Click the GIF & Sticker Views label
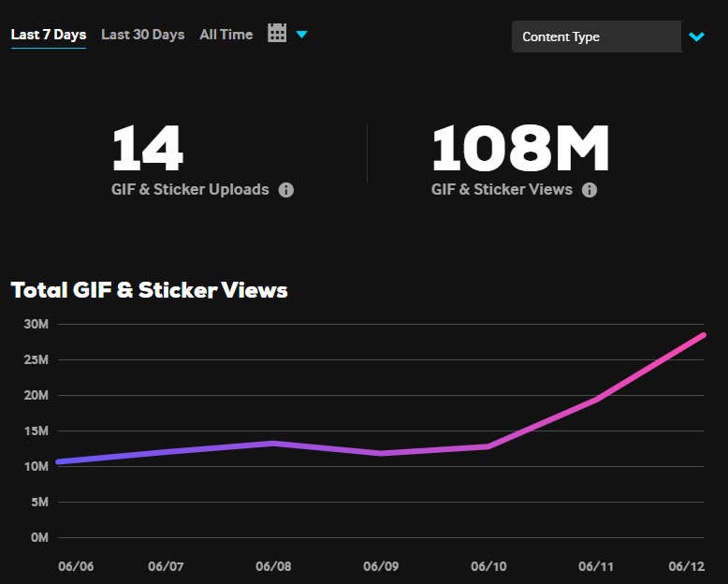Image resolution: width=728 pixels, height=584 pixels. tap(502, 189)
